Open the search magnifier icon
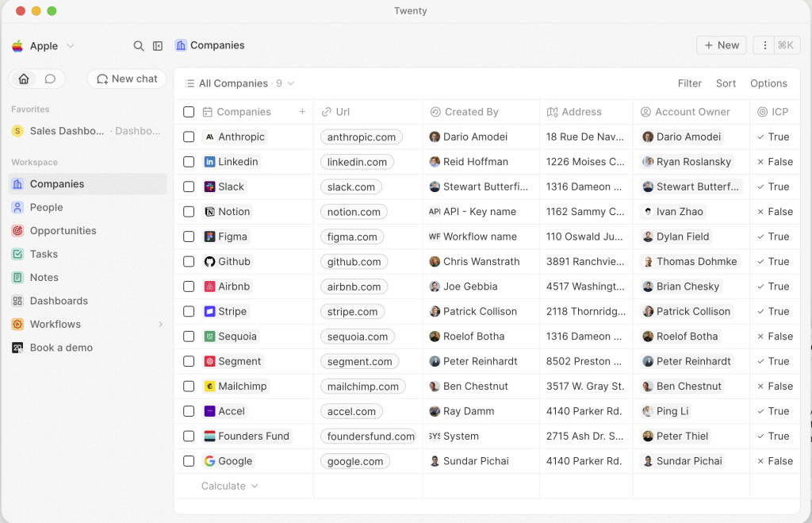812x523 pixels. [139, 45]
